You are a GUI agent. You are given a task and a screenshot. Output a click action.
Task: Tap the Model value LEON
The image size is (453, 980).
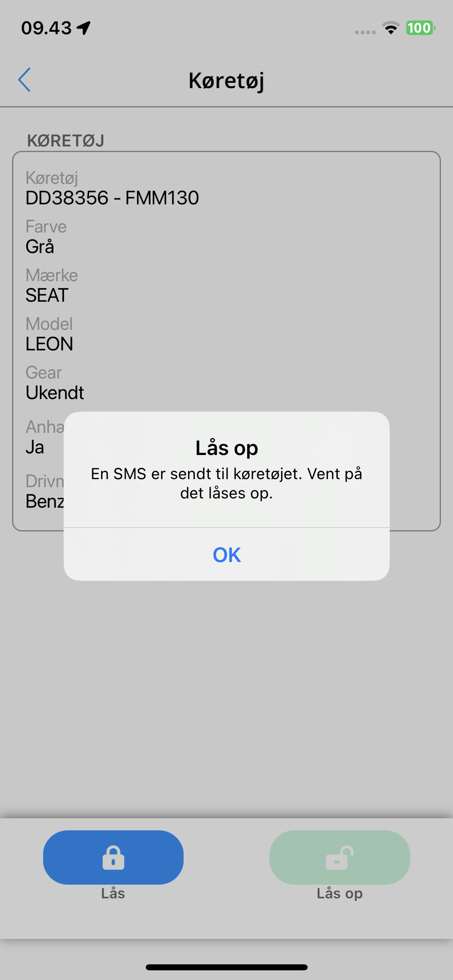pyautogui.click(x=49, y=344)
